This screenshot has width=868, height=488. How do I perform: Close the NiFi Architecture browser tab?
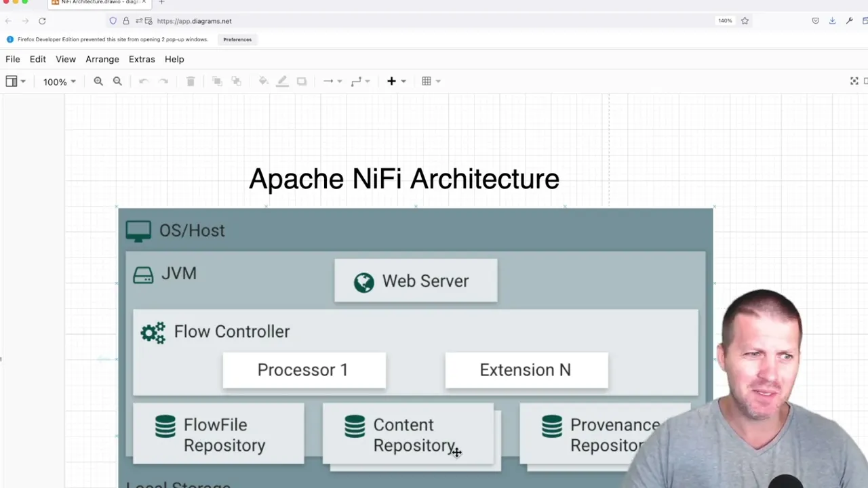tap(144, 2)
